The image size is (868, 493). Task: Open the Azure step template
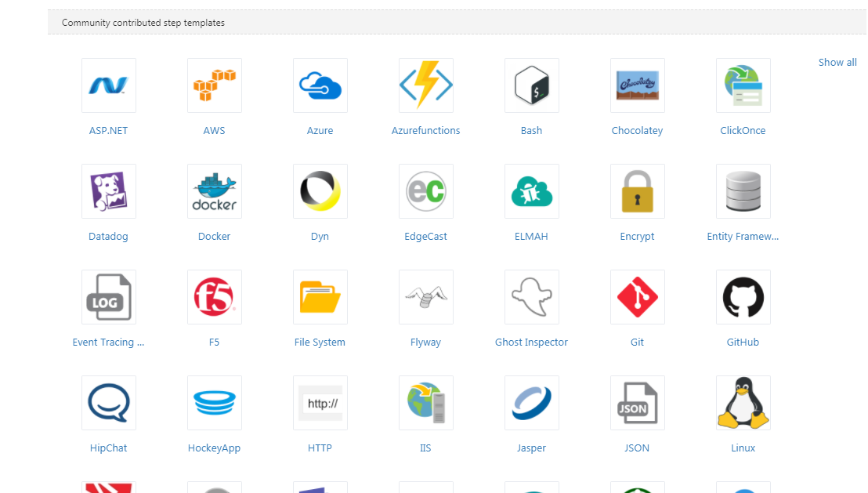(x=320, y=85)
